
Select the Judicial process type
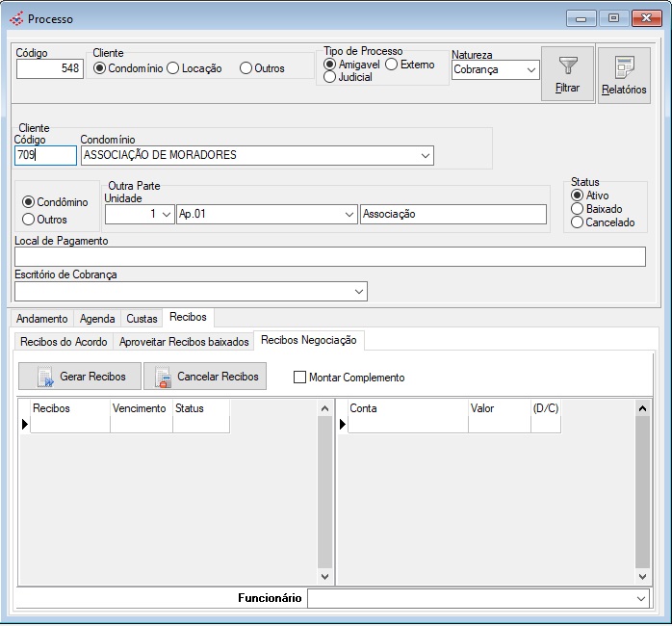point(330,77)
